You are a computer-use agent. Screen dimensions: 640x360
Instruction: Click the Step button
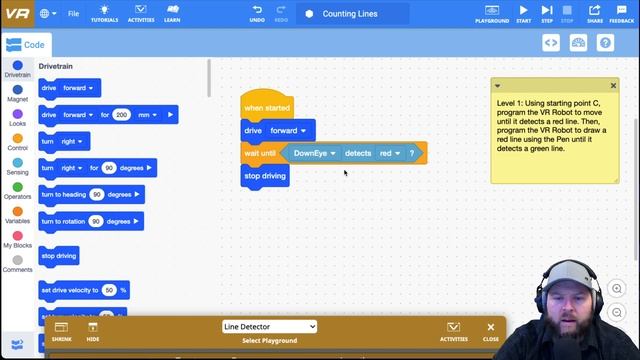point(547,14)
